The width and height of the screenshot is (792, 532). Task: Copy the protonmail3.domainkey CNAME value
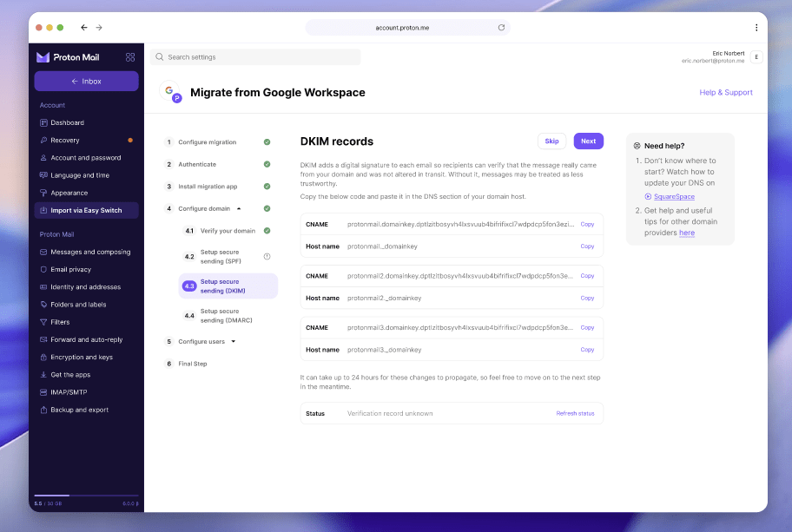pyautogui.click(x=587, y=327)
